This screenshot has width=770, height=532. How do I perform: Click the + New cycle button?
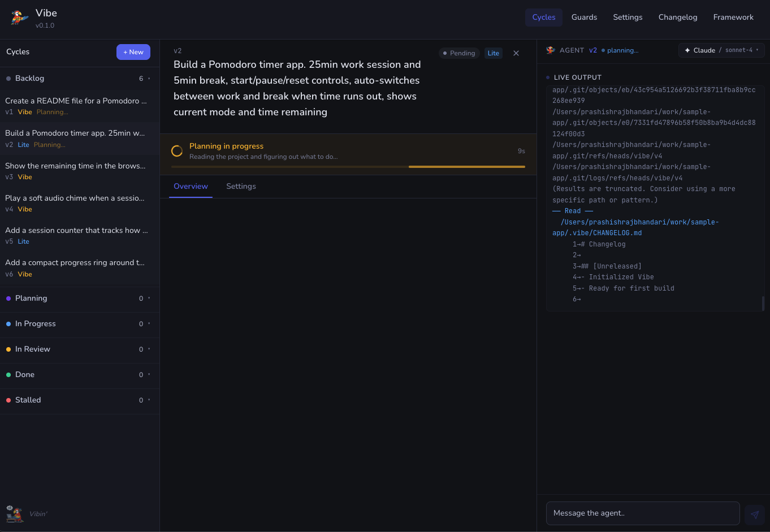point(133,51)
